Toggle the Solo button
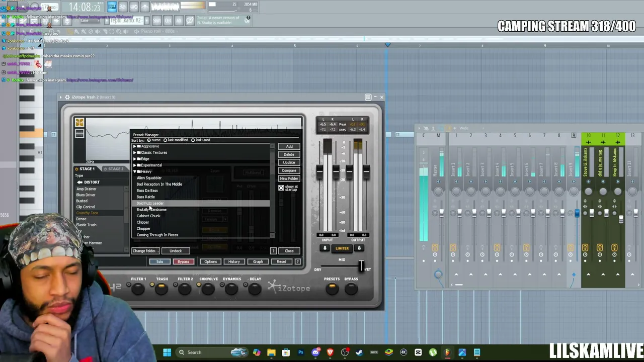Screen dimensions: 644x362 [159, 261]
